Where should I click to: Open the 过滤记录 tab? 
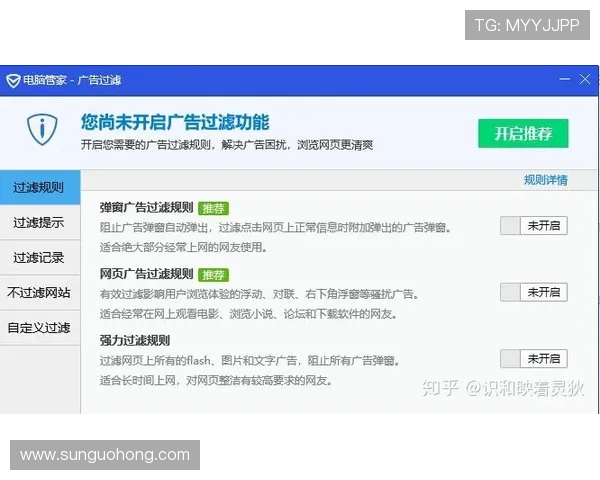pos(40,258)
